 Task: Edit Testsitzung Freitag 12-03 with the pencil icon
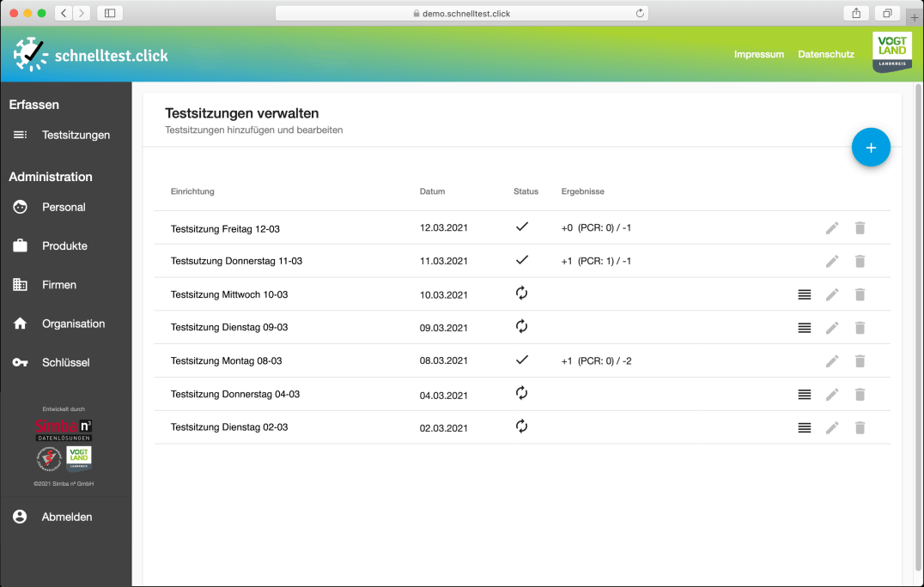pos(831,227)
